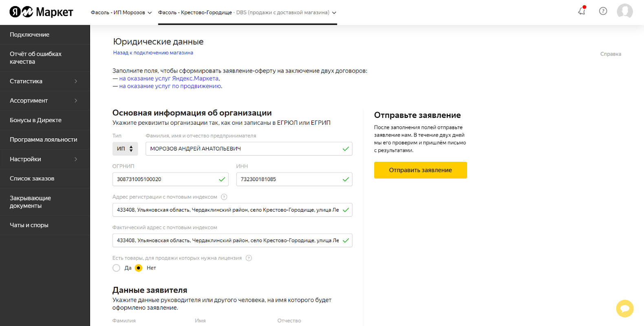644x326 pixels.
Task: Open the notifications bell icon
Action: click(x=582, y=11)
